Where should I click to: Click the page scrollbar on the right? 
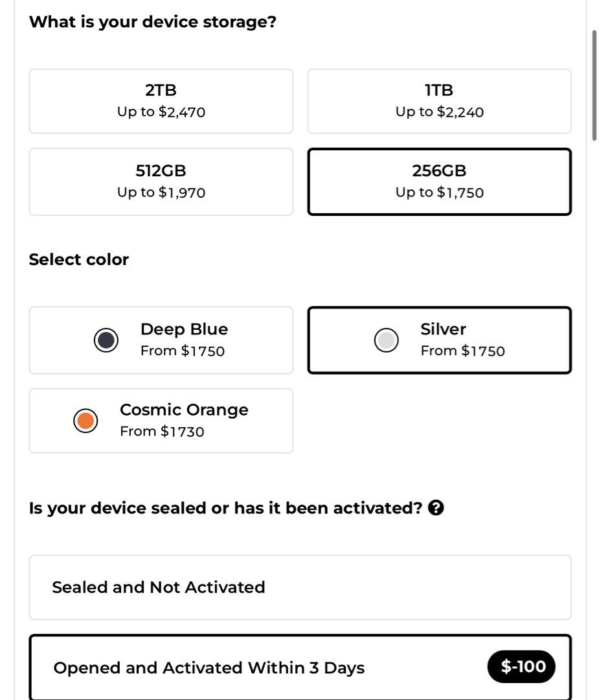(x=594, y=84)
